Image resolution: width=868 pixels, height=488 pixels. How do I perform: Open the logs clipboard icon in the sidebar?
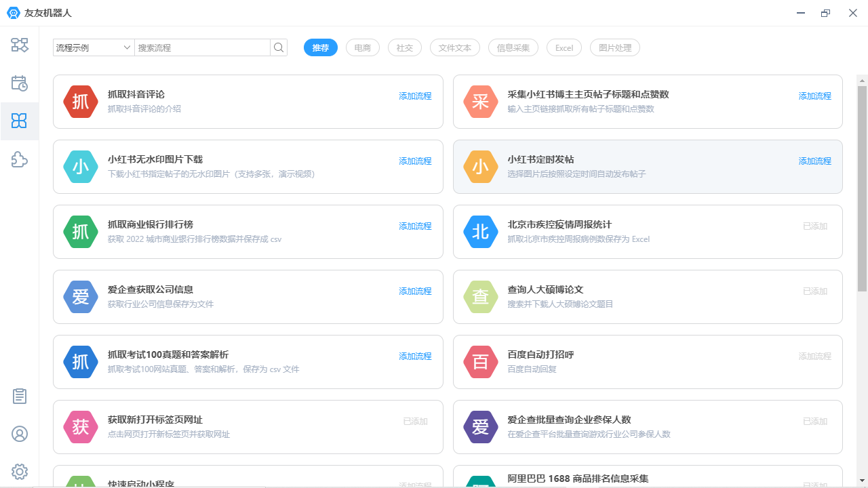pos(20,396)
